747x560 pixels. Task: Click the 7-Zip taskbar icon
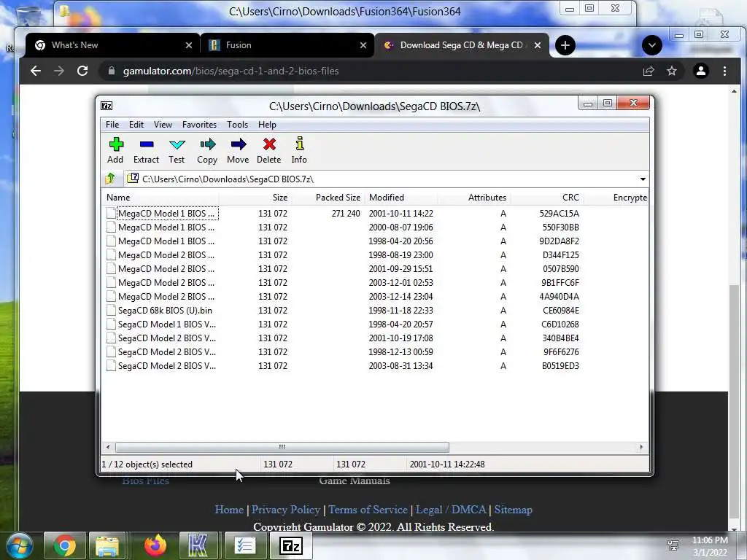click(x=291, y=545)
